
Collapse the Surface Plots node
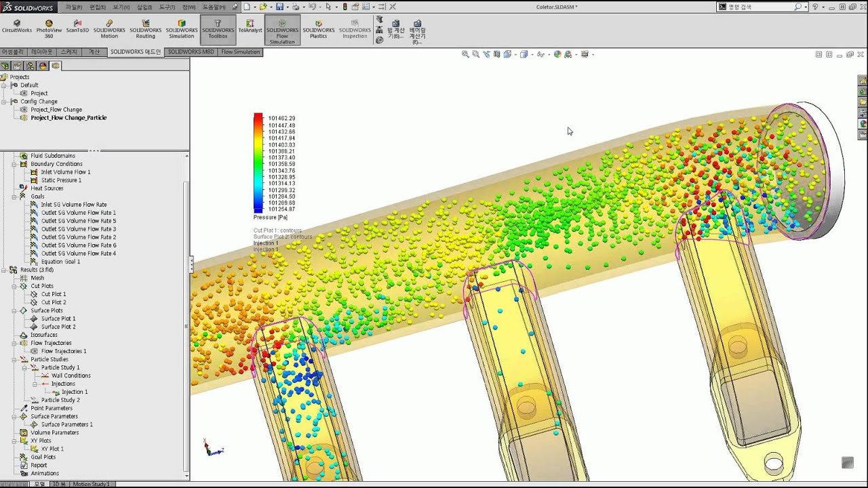[x=14, y=310]
